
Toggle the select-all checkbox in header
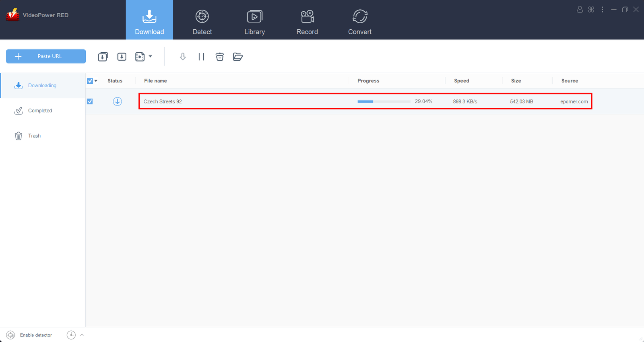[90, 81]
